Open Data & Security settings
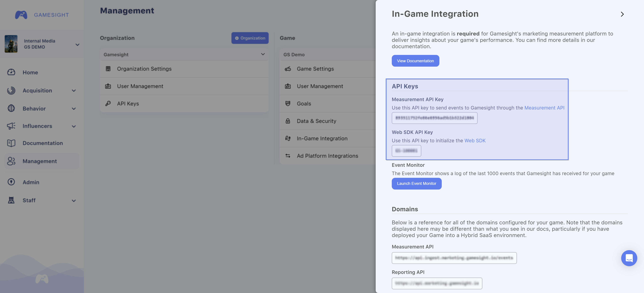This screenshot has width=644, height=293. coord(328,121)
